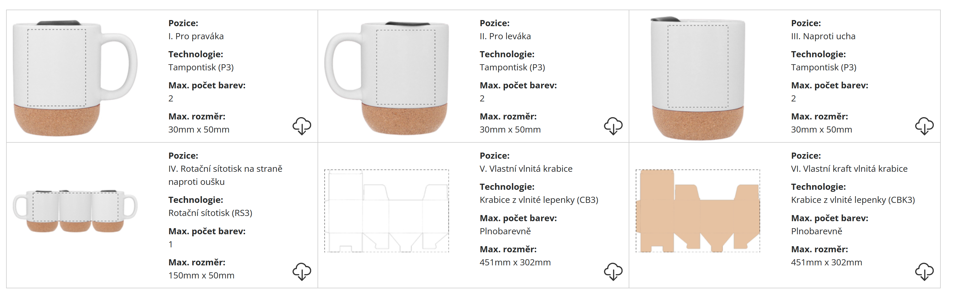Screen dimensions: 980x295
Task: Open the left-handed mug print preview image
Action: pos(386,77)
